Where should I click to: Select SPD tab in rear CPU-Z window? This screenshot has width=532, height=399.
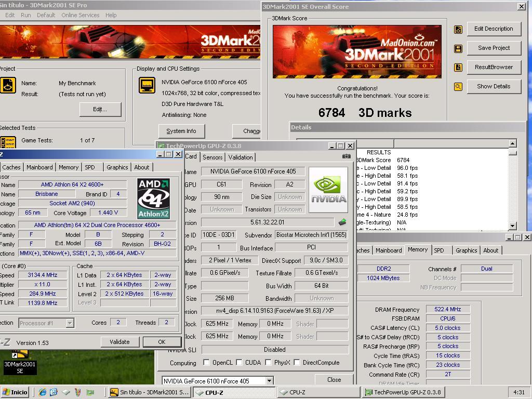point(439,250)
